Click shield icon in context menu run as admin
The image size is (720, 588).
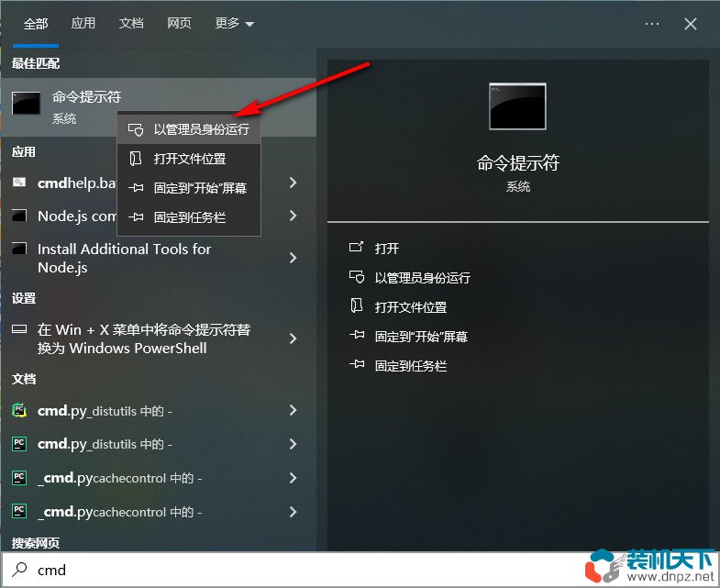point(136,129)
